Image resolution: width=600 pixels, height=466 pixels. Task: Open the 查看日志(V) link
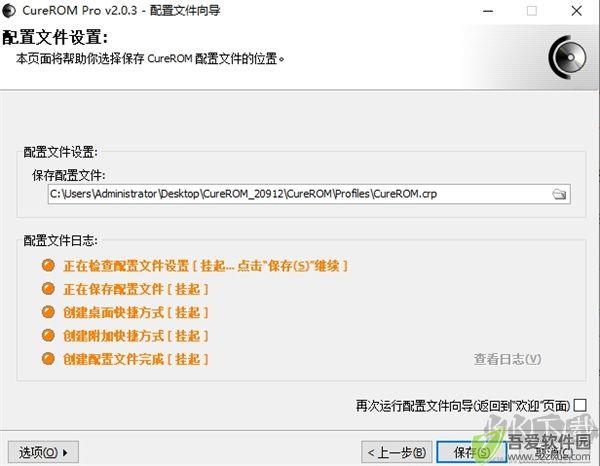507,359
